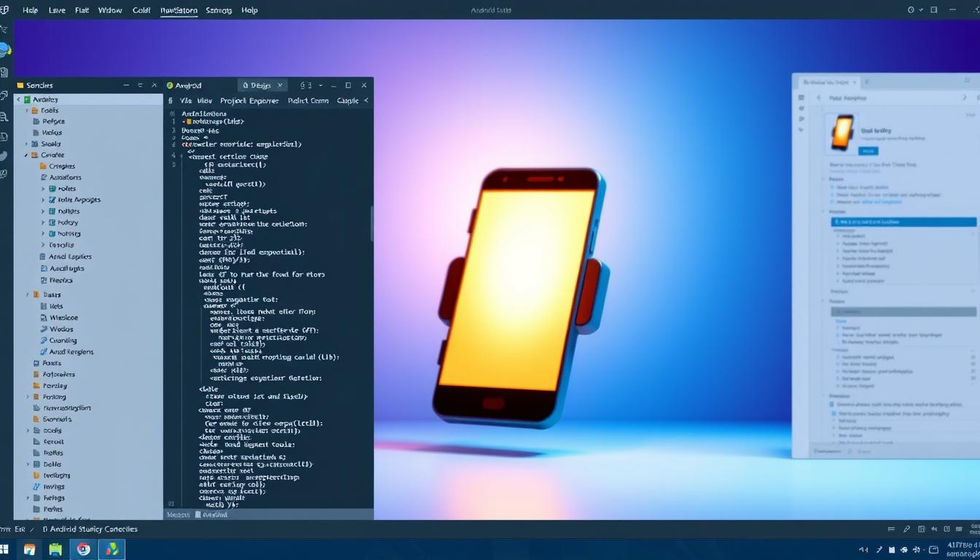980x560 pixels.
Task: Open the Coldl menu
Action: click(x=141, y=10)
